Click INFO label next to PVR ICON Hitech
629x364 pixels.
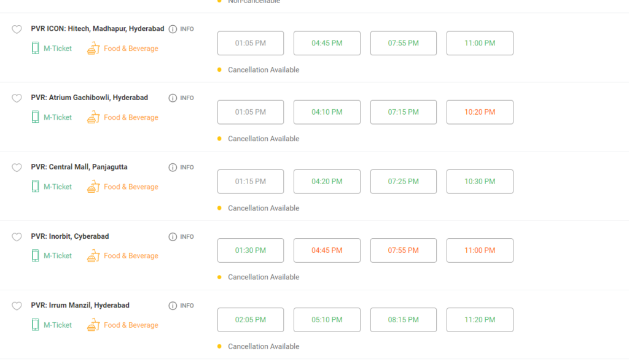[187, 29]
